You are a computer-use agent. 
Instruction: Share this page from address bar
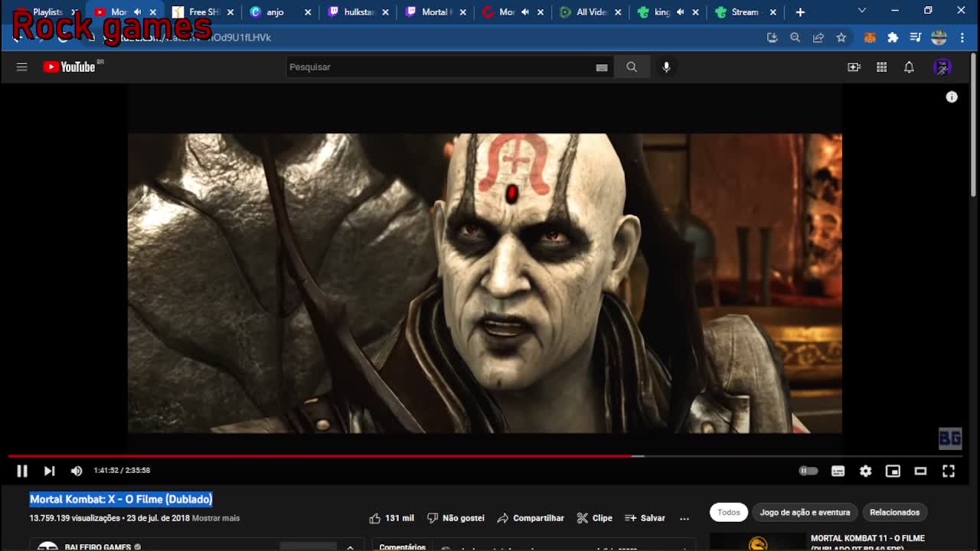pos(818,37)
